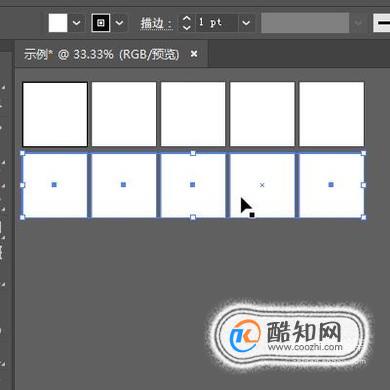390x390 pixels.
Task: Click the top-middle selection handle
Action: pyautogui.click(x=193, y=153)
